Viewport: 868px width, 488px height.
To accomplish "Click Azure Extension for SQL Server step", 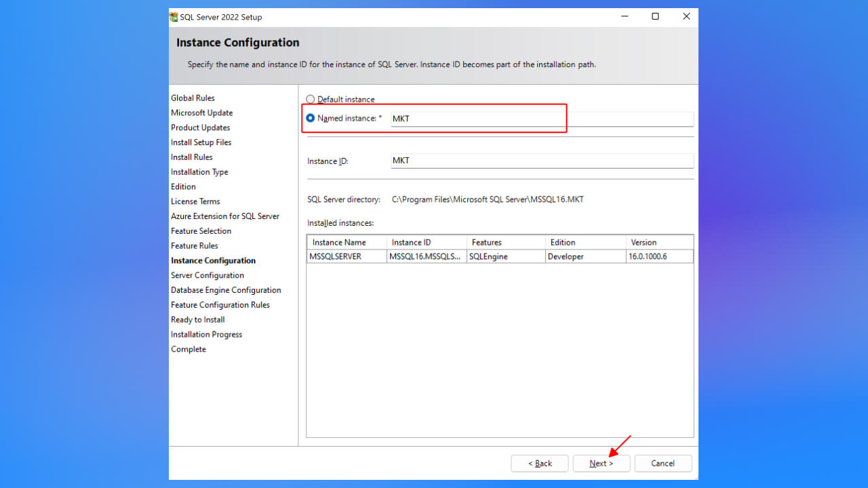I will [x=225, y=216].
